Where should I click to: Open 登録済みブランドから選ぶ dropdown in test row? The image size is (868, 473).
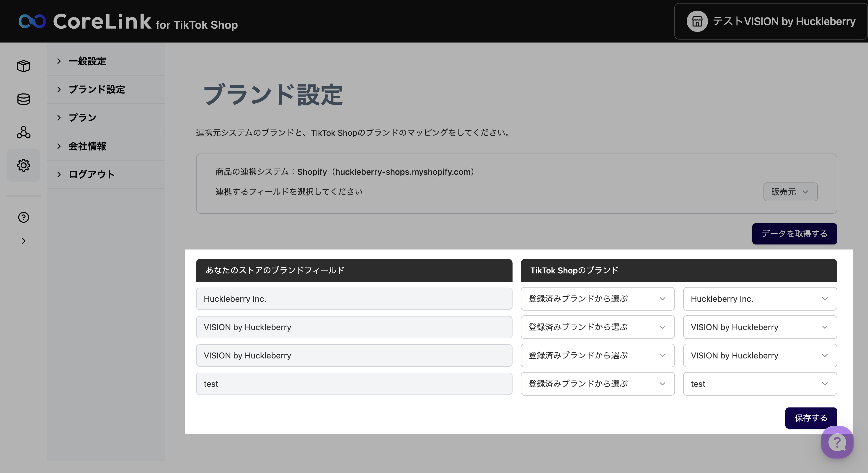597,384
